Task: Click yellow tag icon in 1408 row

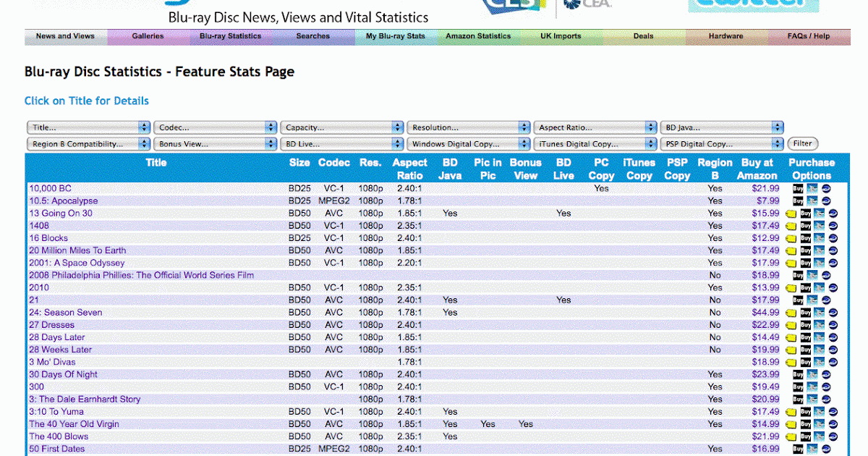Action: tap(792, 226)
